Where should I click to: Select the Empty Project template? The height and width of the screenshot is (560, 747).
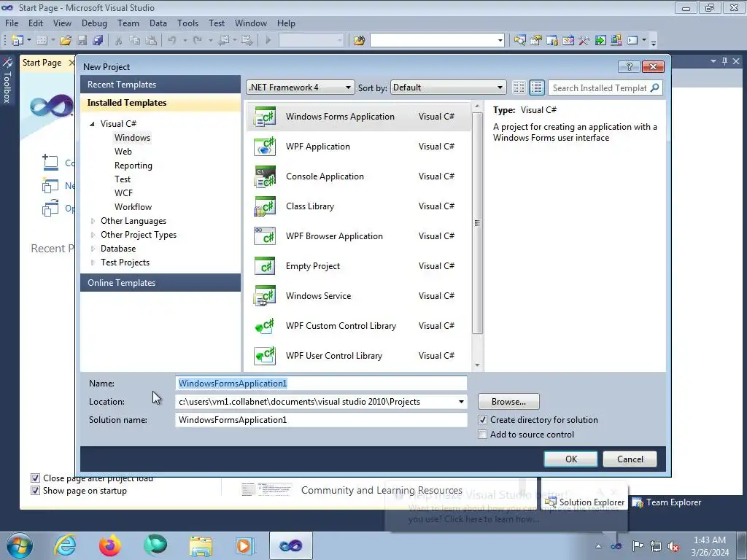357,266
